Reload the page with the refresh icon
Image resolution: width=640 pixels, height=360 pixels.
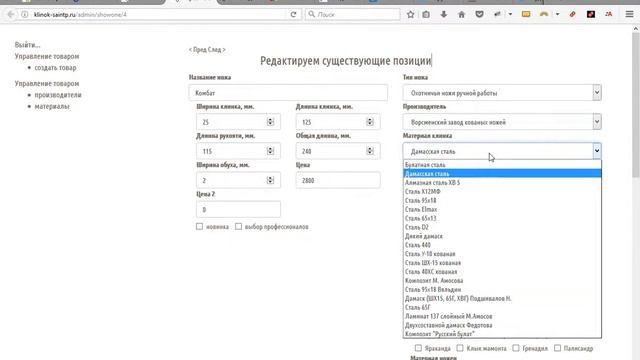(x=293, y=14)
